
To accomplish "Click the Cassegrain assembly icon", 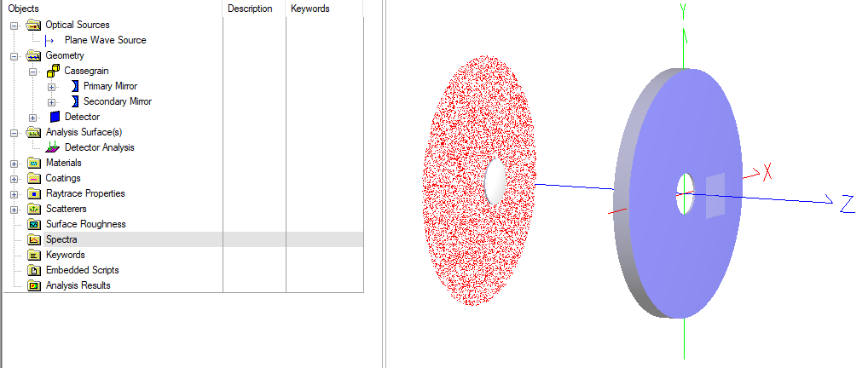I will click(52, 71).
